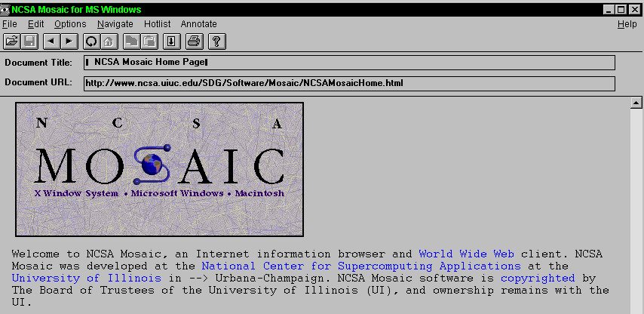
Task: Click the Open file folder icon
Action: pos(11,42)
